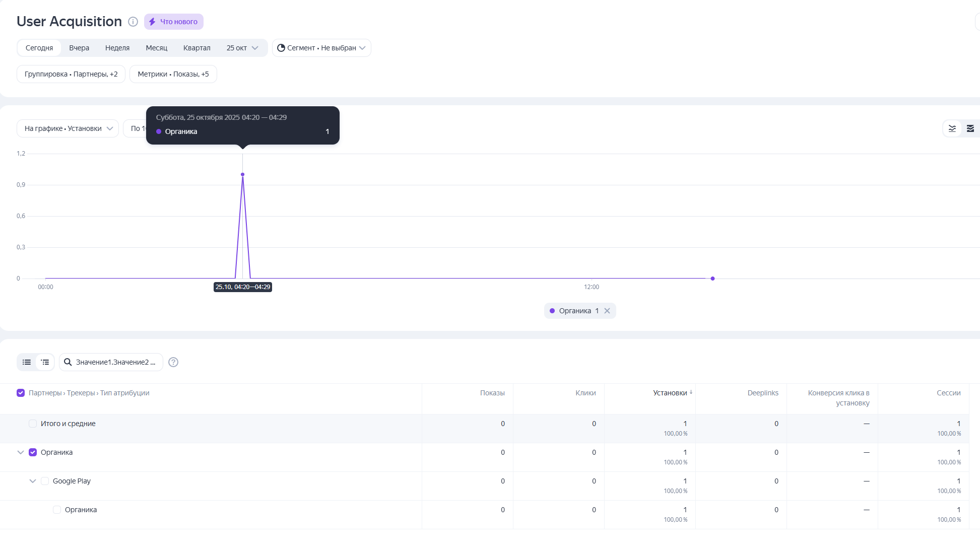Toggle the header select-all checkbox
The width and height of the screenshot is (980, 553).
(21, 393)
